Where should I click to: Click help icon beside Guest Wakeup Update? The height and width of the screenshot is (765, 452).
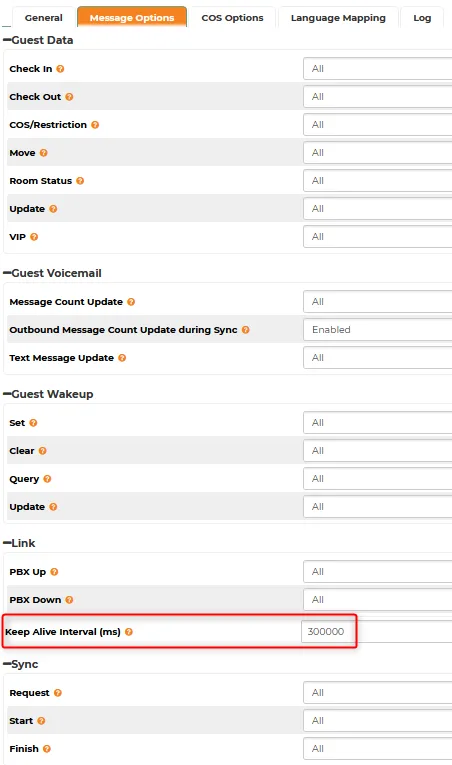tap(53, 507)
